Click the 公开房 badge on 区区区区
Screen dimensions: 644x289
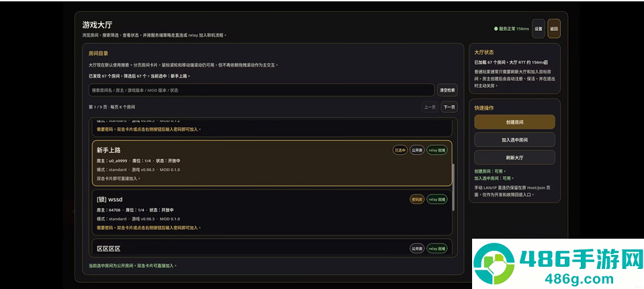[x=417, y=248]
